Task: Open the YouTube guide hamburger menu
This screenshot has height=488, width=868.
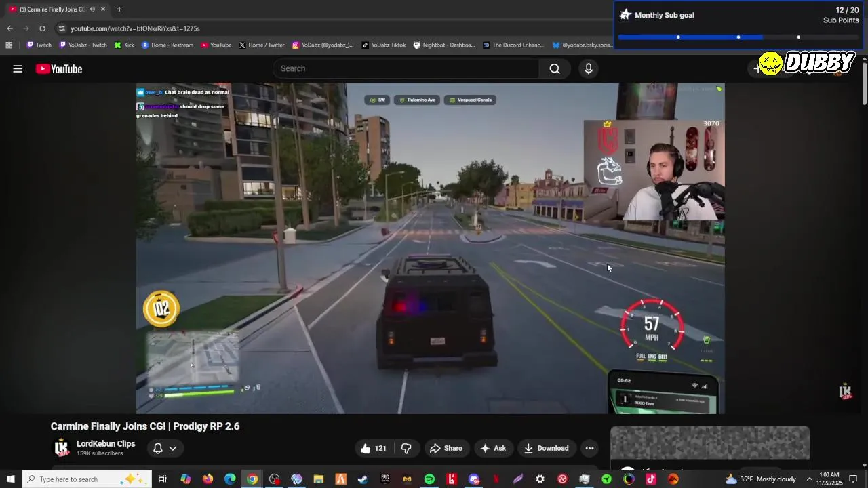Action: coord(18,68)
